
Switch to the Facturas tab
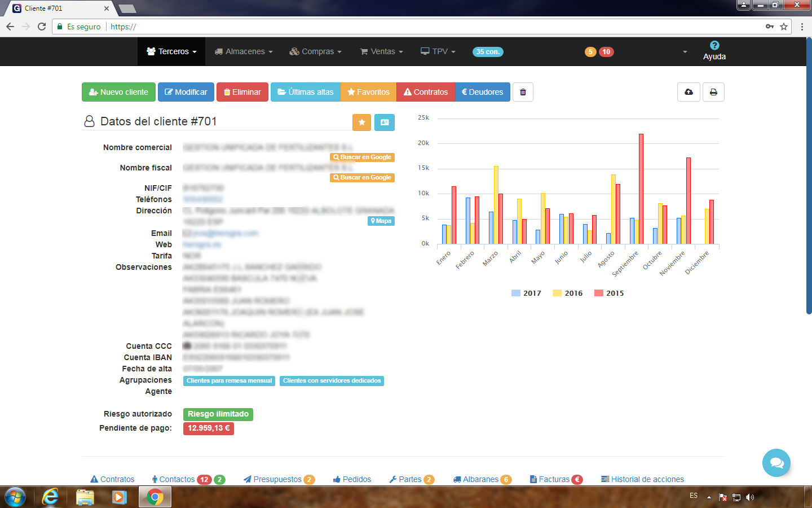554,479
